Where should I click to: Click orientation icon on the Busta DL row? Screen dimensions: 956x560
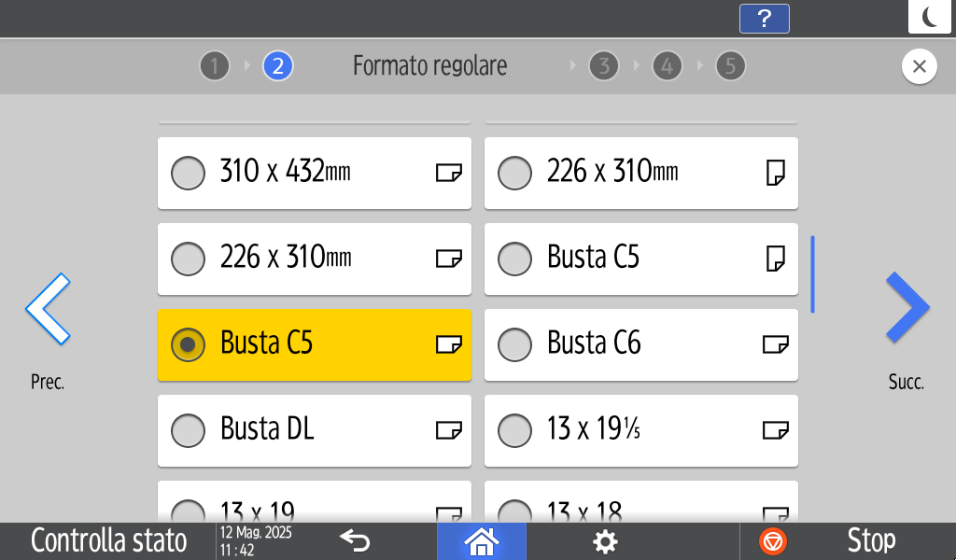pos(449,431)
